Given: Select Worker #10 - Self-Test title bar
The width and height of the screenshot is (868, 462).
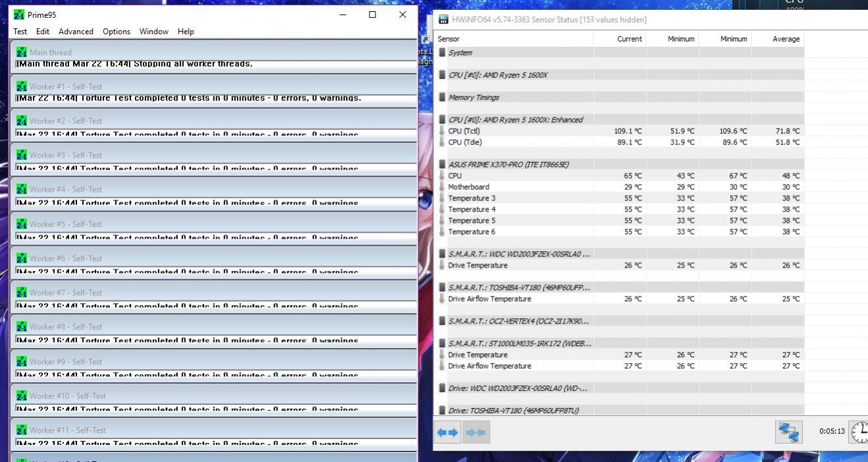Looking at the screenshot, I should tap(213, 396).
